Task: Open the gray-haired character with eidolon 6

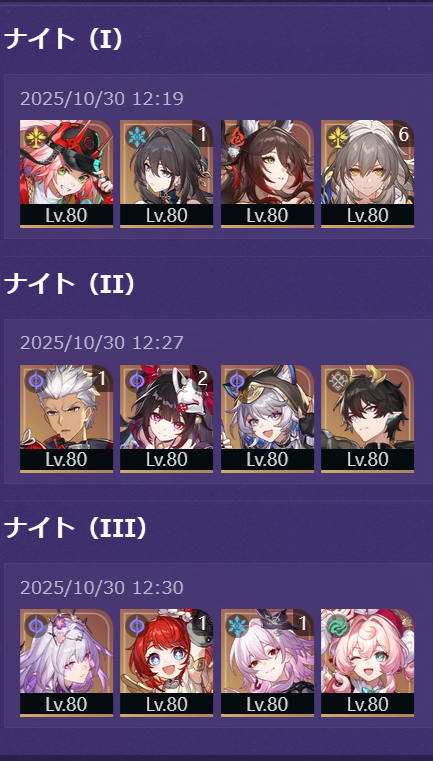Action: 367,174
